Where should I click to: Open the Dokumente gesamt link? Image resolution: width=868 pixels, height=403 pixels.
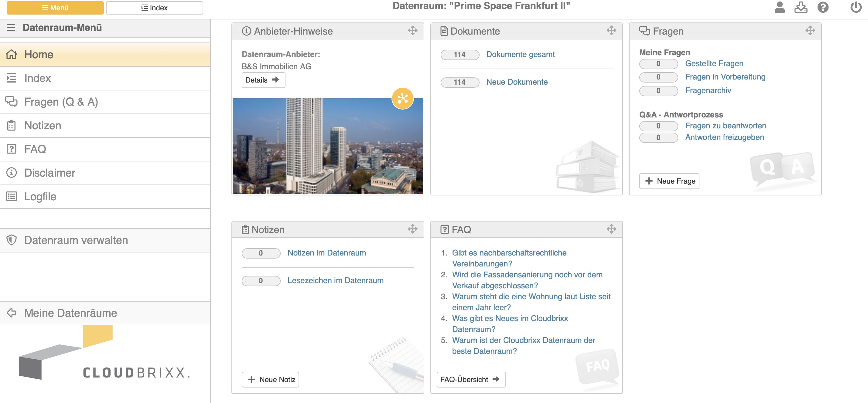pyautogui.click(x=520, y=54)
